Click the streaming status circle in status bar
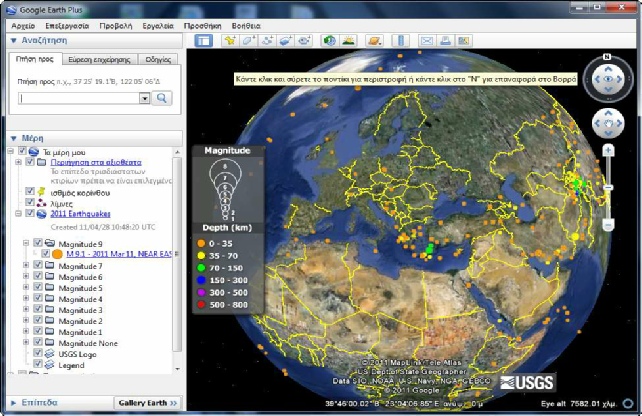This screenshot has width=642, height=416. click(x=628, y=403)
